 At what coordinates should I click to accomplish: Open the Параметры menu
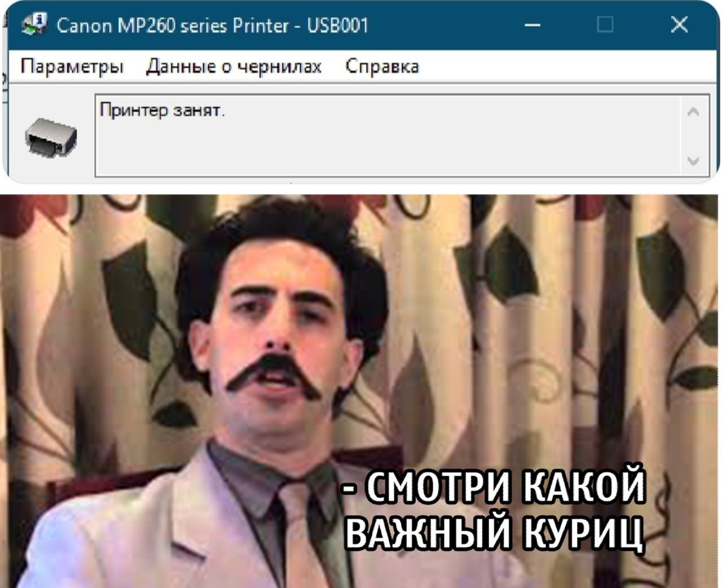[72, 67]
